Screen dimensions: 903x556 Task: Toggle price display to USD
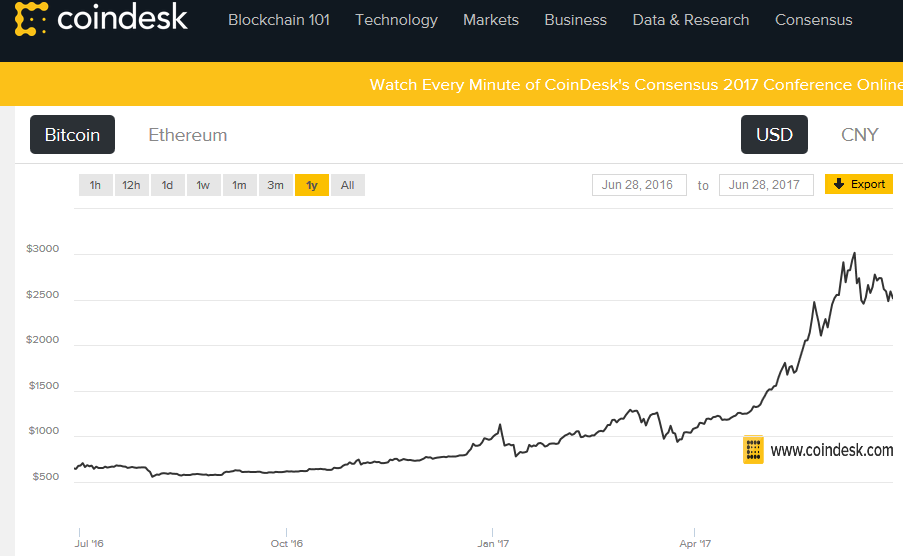(774, 135)
